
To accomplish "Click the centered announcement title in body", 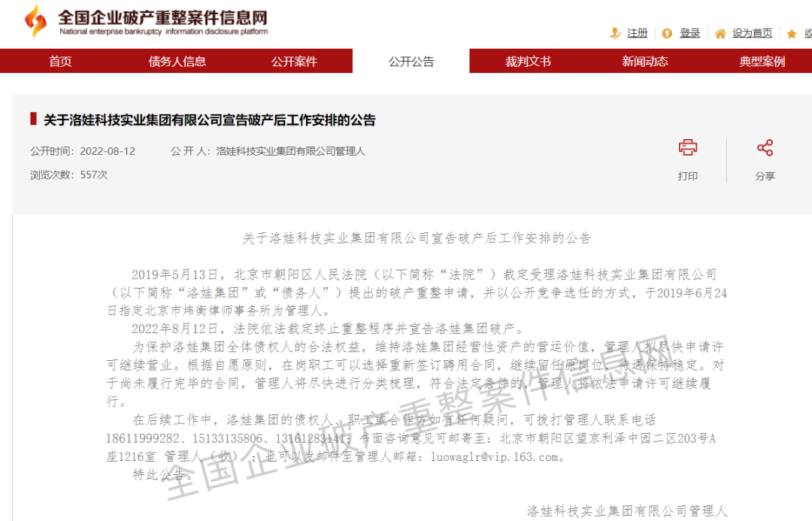I will pyautogui.click(x=417, y=238).
